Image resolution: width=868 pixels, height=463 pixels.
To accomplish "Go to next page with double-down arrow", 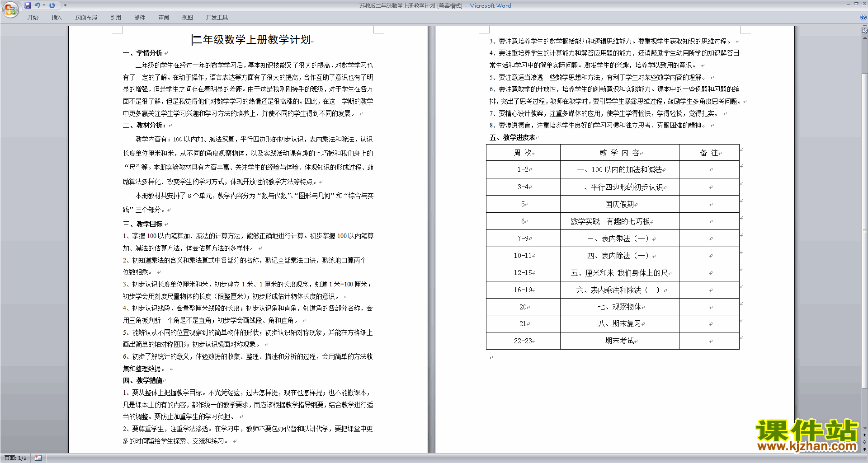I will pyautogui.click(x=864, y=449).
